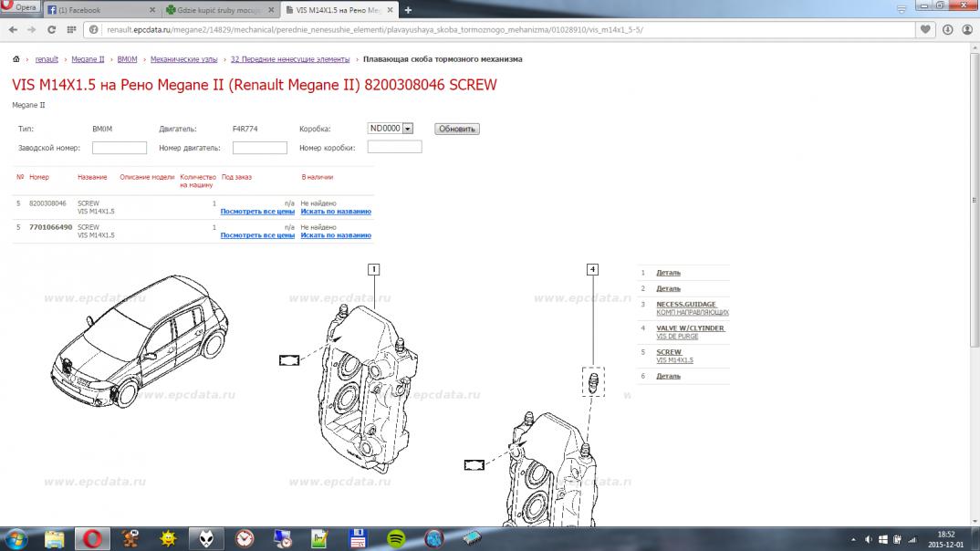Open the 'BM0M' breadcrumb link
This screenshot has width=980, height=551.
127,59
